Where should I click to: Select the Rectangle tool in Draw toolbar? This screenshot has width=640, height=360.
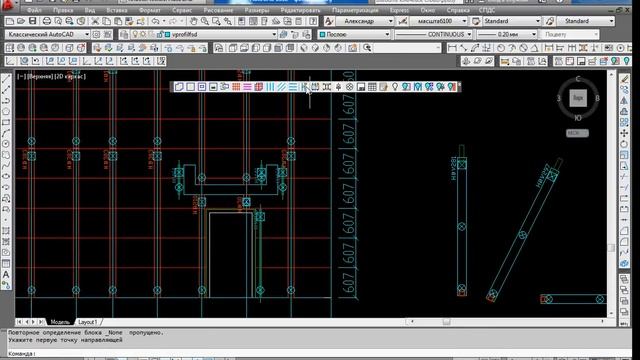tap(6, 122)
